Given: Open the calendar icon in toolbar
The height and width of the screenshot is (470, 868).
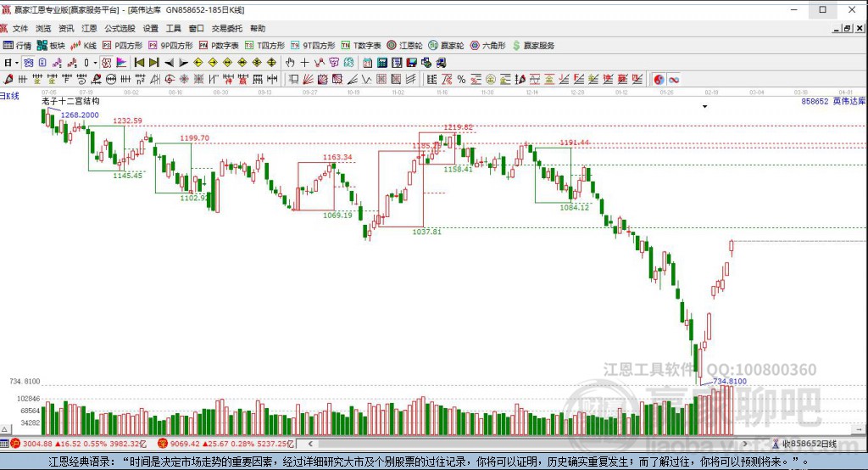Looking at the screenshot, I should click(x=367, y=63).
